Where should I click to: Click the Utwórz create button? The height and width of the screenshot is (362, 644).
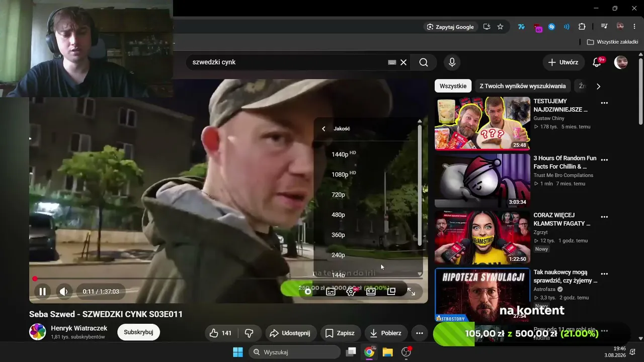[563, 62]
